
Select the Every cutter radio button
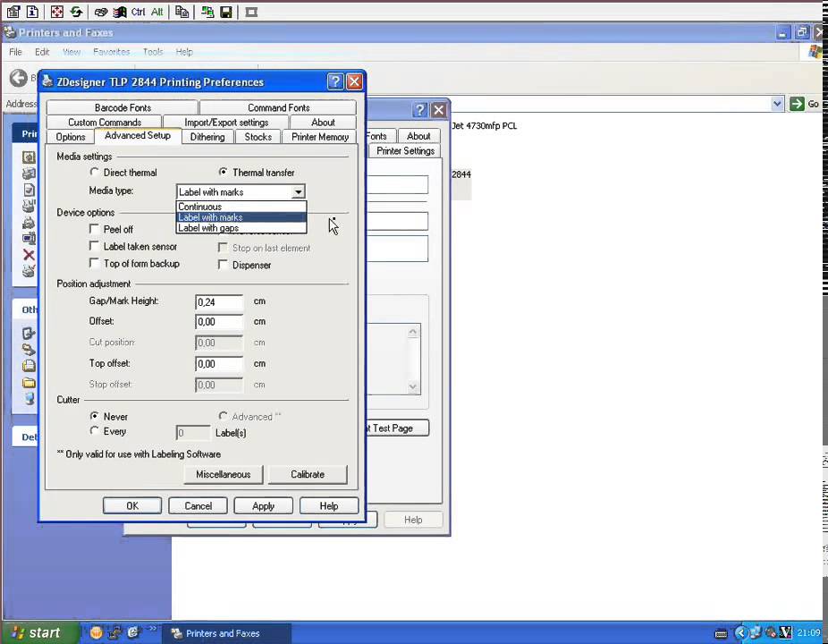(94, 430)
